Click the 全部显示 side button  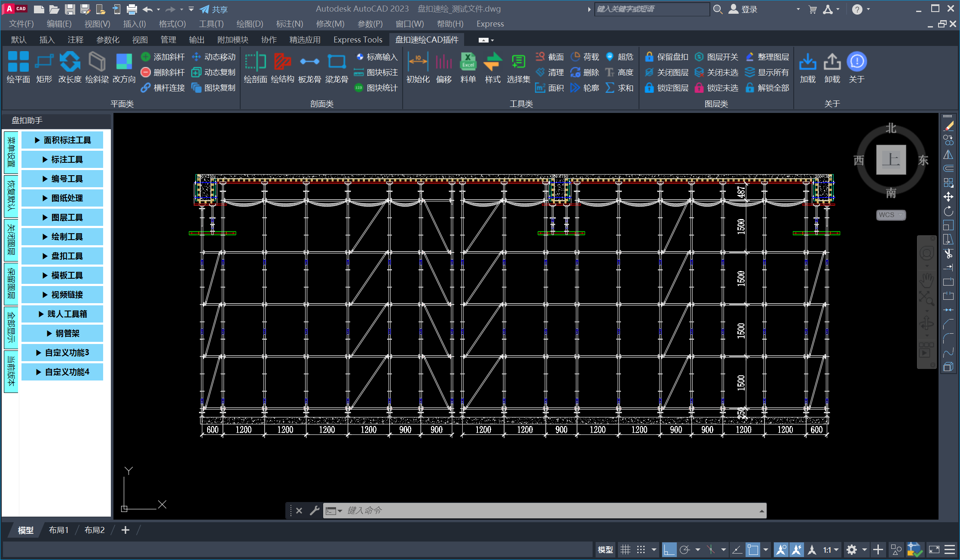[11, 327]
